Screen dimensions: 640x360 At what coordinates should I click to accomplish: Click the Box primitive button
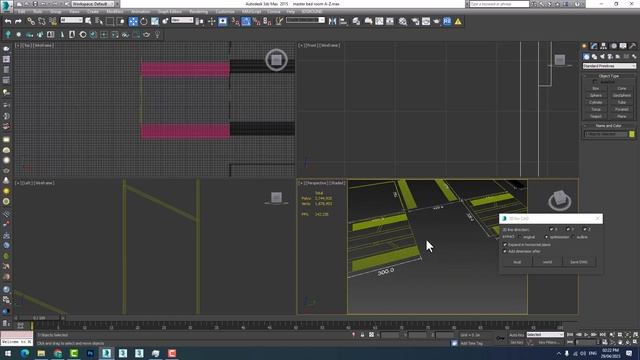coord(596,88)
